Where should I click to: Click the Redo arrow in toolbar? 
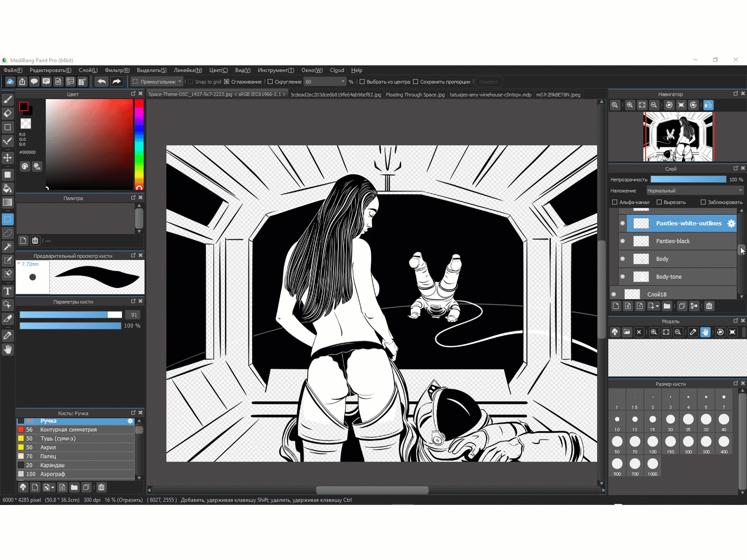tap(117, 82)
